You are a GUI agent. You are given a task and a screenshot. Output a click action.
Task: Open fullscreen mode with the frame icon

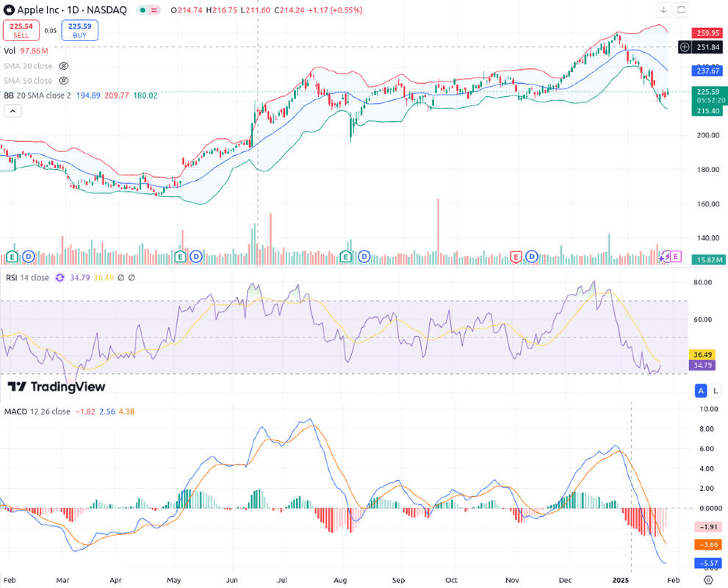[681, 10]
